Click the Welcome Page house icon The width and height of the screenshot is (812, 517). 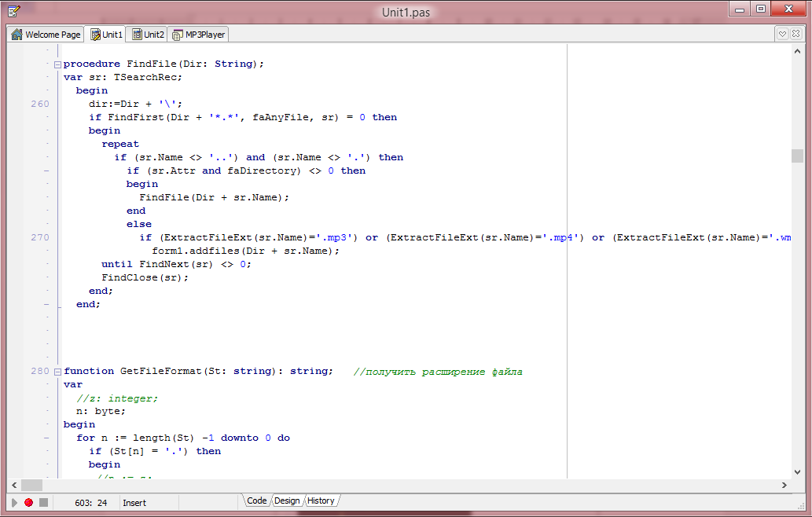[17, 35]
